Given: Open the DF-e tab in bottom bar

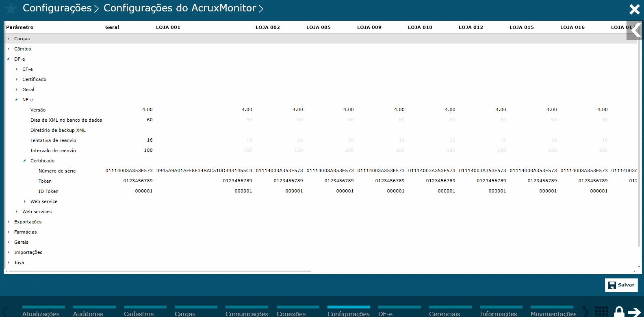Looking at the screenshot, I should click(x=399, y=312).
